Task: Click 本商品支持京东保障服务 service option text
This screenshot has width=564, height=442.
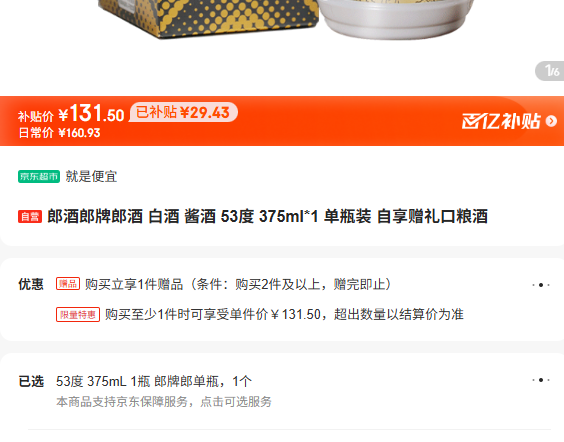Action: (164, 402)
